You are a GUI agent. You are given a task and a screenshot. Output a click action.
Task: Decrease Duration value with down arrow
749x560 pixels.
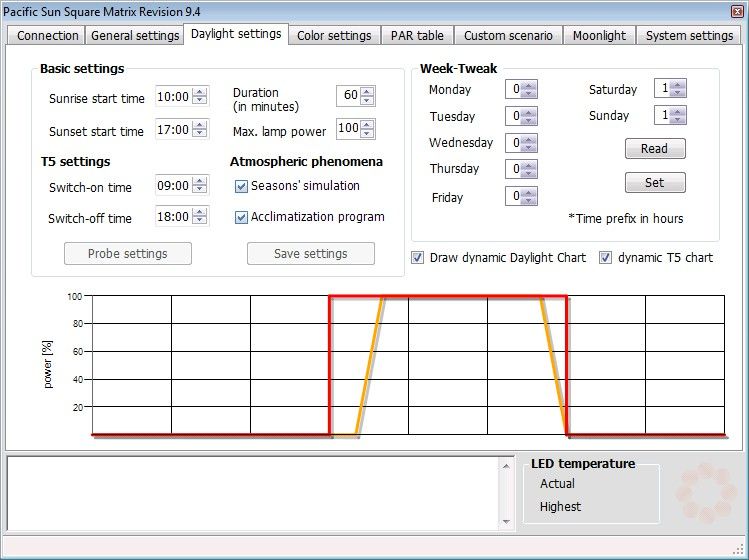point(367,99)
